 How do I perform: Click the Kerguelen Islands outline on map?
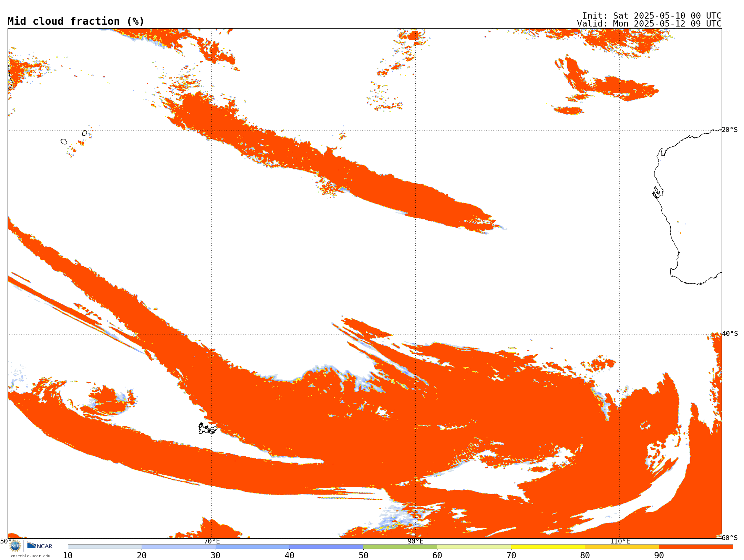click(x=208, y=428)
